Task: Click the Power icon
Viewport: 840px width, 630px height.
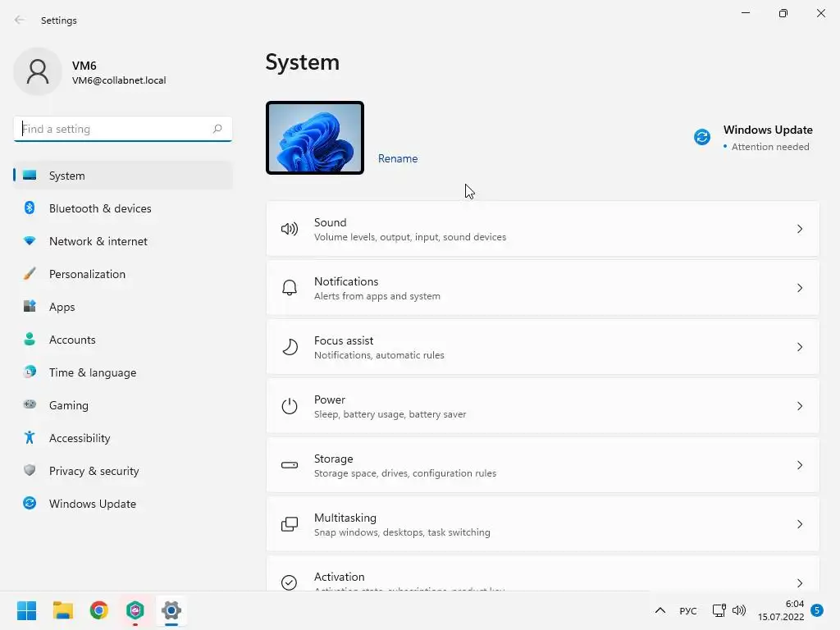Action: (290, 406)
